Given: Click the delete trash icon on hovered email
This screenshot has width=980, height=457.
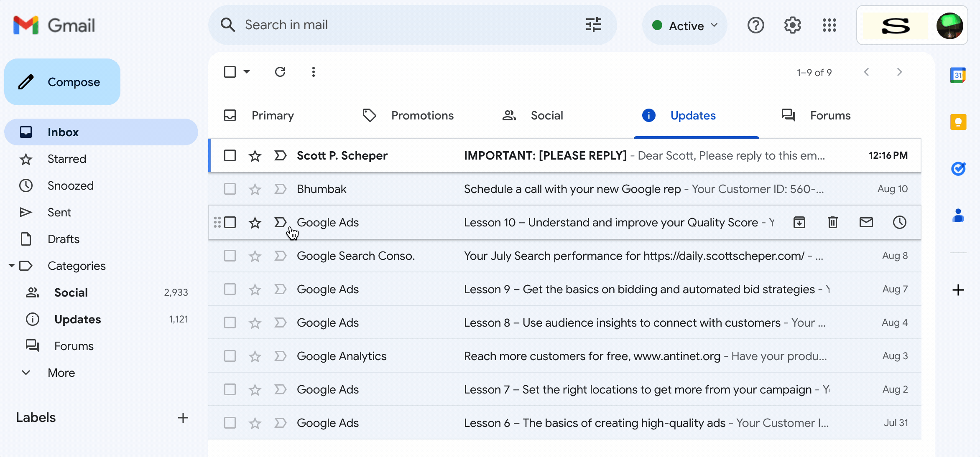Looking at the screenshot, I should [832, 222].
